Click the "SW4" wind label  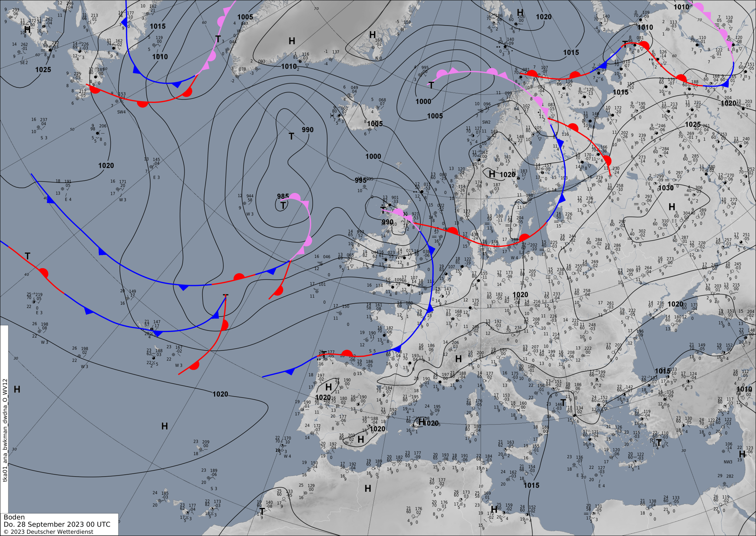pos(121,112)
